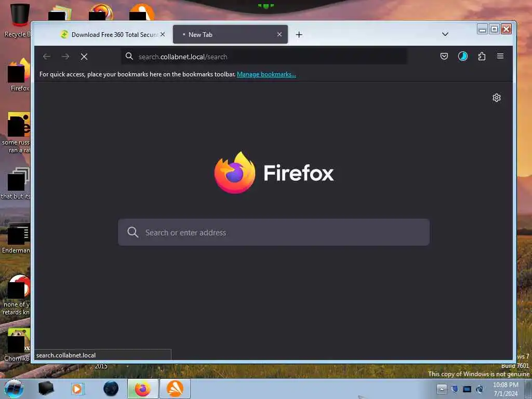The height and width of the screenshot is (399, 532).
Task: Open the Firefox hamburger application menu
Action: 500,56
